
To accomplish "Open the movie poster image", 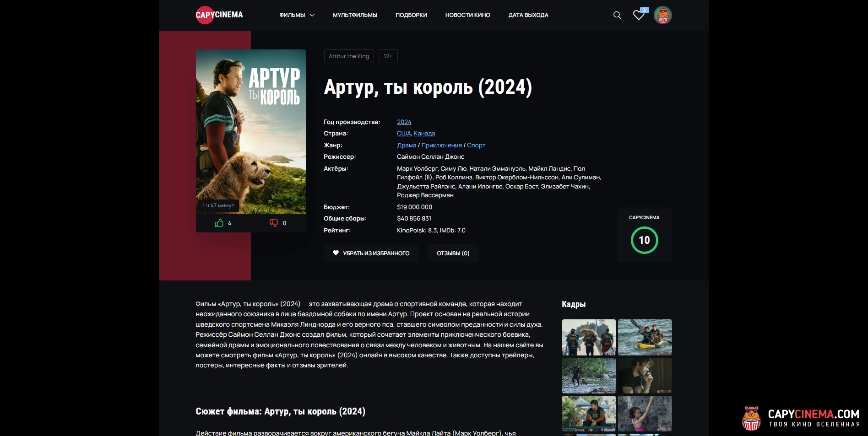I will pos(251,131).
